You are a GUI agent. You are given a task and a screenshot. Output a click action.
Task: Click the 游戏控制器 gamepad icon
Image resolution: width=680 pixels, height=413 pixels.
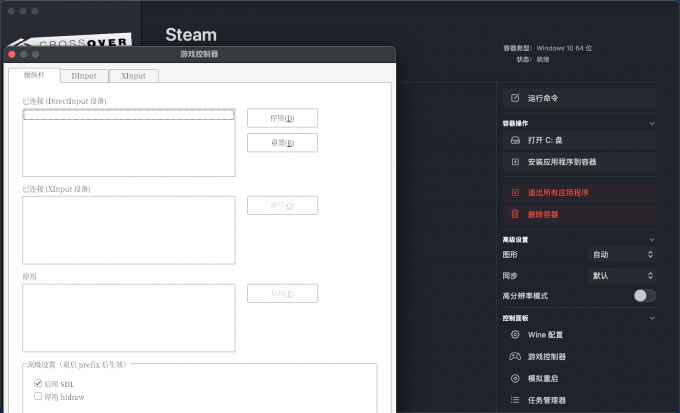pyautogui.click(x=515, y=356)
